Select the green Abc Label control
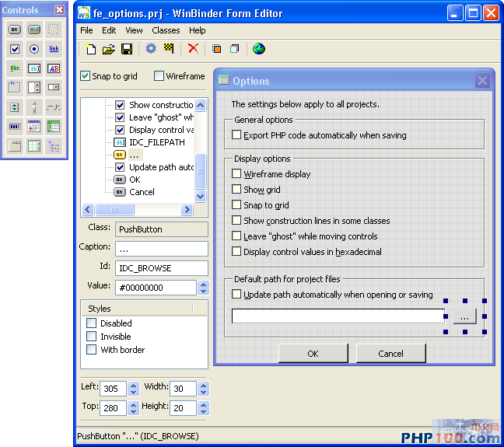This screenshot has width=504, height=447. click(15, 68)
